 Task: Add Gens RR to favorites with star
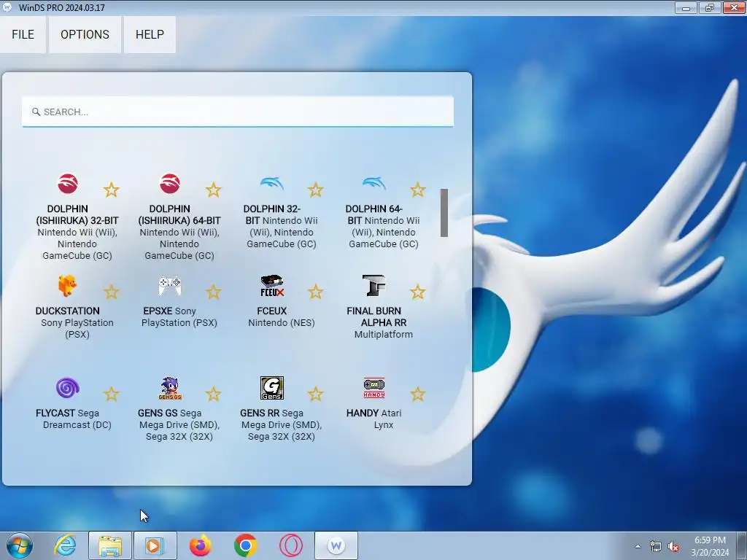point(315,394)
